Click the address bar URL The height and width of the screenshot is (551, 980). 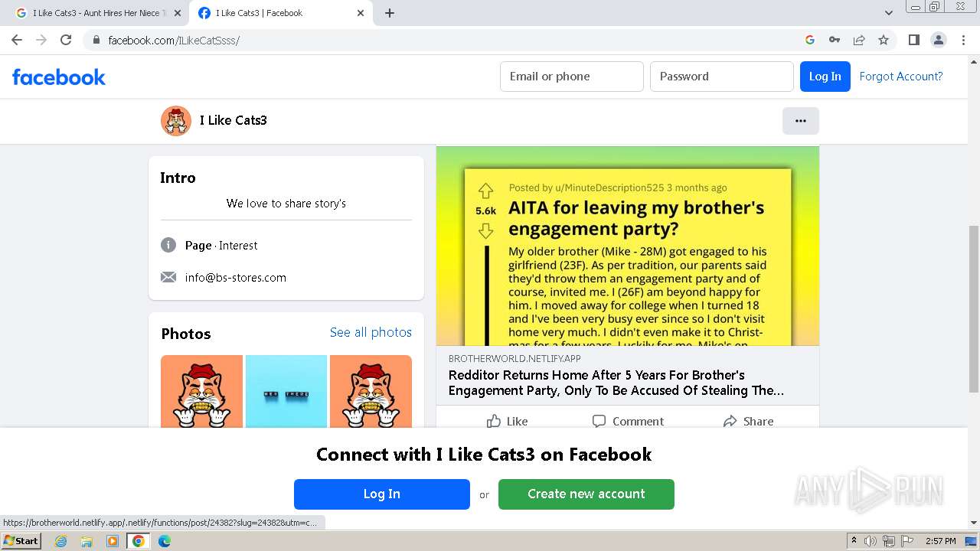174,40
